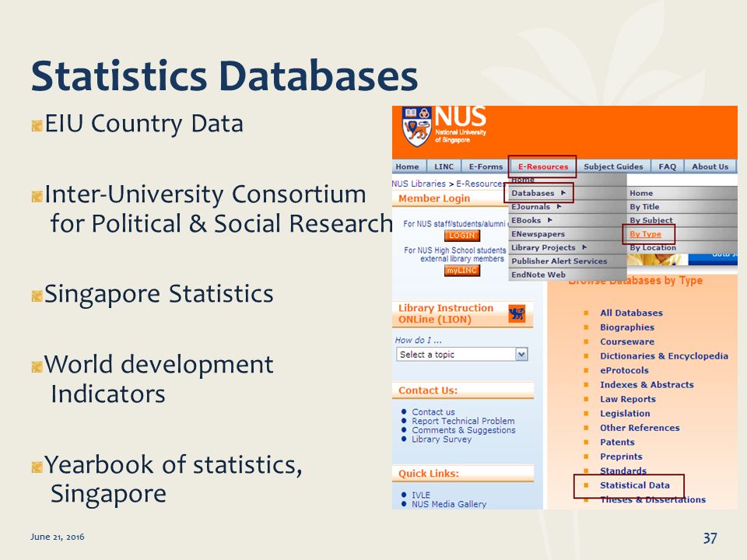Open the Other References link
Screen dimensions: 747x560
640,428
